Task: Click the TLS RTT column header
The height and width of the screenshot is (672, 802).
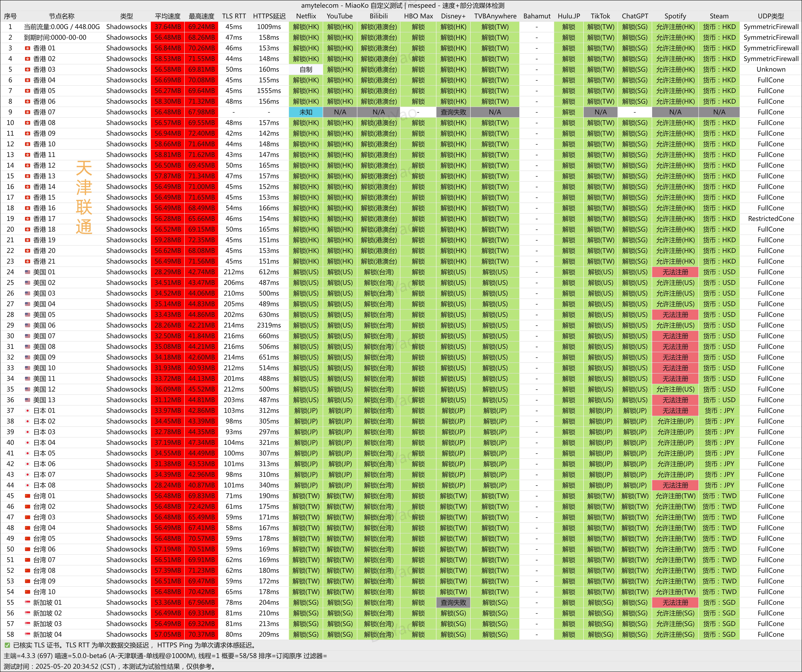Action: 234,16
